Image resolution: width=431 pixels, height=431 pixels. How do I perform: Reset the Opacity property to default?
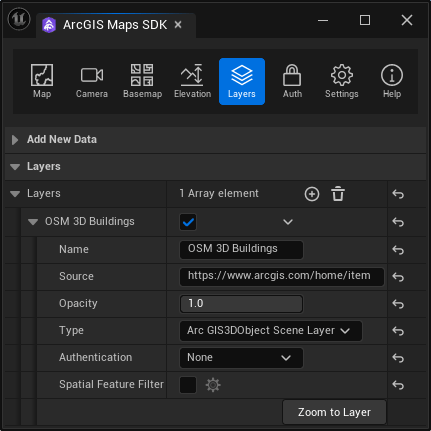[398, 304]
